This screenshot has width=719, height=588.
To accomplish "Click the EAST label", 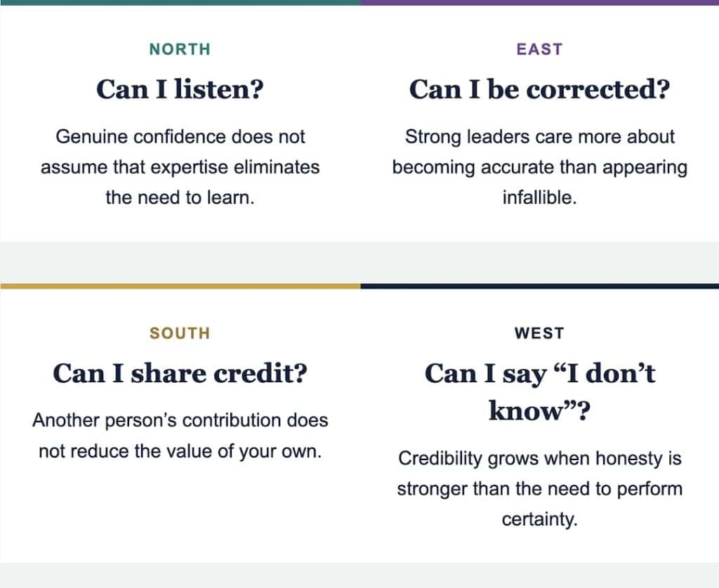I will tap(539, 49).
